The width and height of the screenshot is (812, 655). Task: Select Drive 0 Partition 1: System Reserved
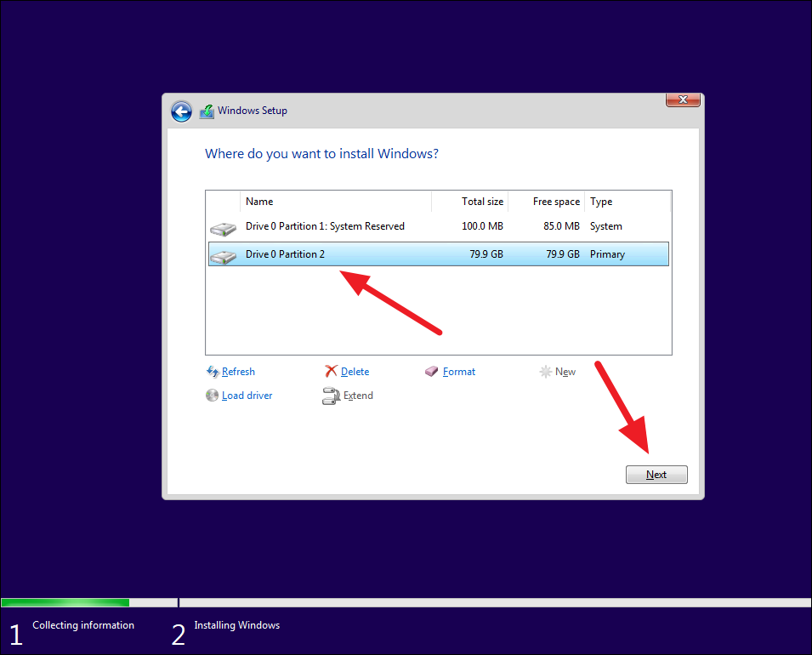tap(439, 226)
